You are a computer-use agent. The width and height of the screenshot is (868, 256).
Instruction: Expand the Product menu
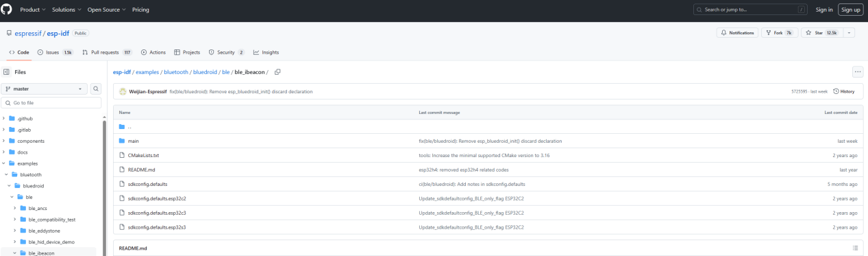point(33,10)
